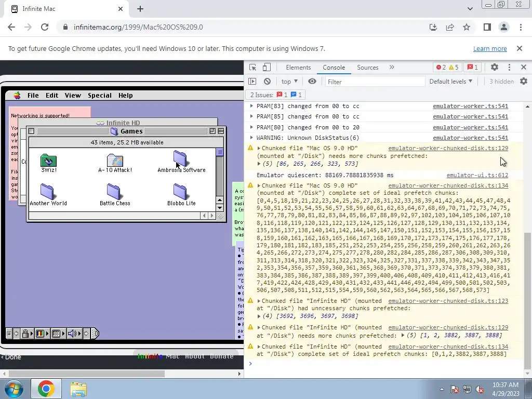Toggle Chrome side panel
The image size is (532, 399).
[x=487, y=27]
